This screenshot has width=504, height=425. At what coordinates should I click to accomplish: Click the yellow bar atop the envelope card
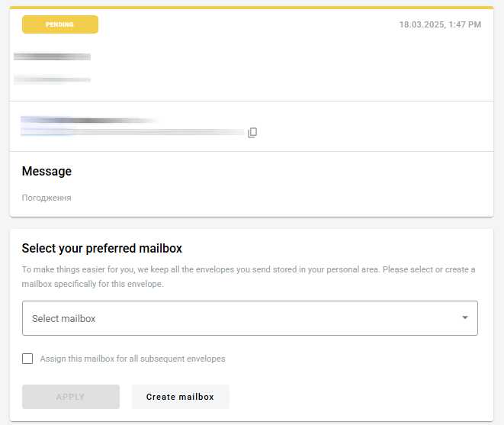point(252,8)
